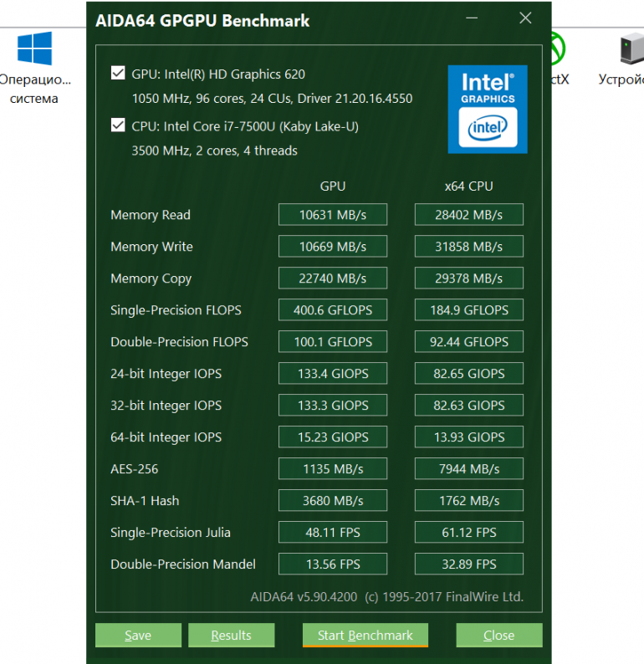Click GPU 32-bit value 133.3 GIOPS
This screenshot has width=644, height=664.
(x=333, y=406)
